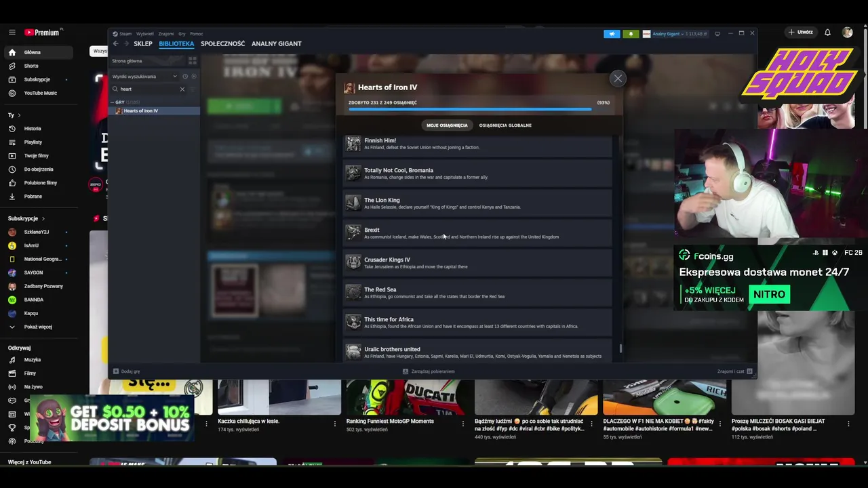Open Zarządzaj pobieraniem in Steam

pyautogui.click(x=429, y=371)
